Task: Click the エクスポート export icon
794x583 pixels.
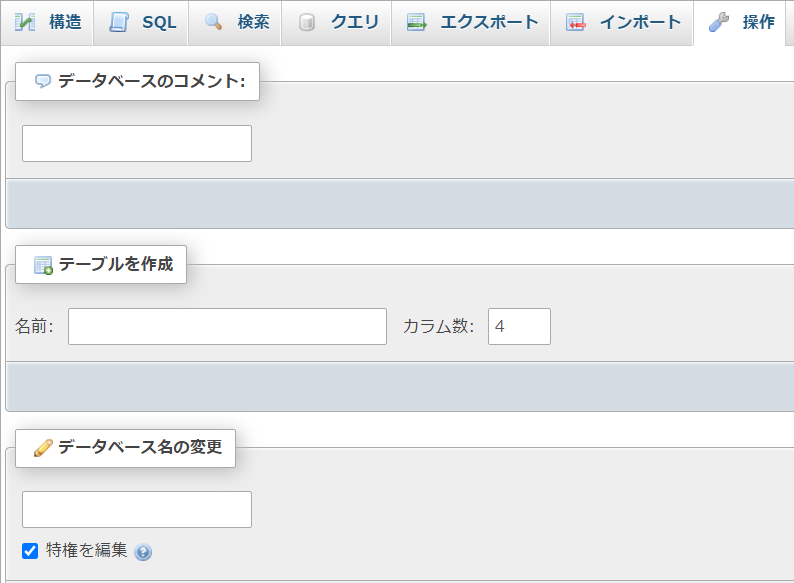Action: pos(416,22)
